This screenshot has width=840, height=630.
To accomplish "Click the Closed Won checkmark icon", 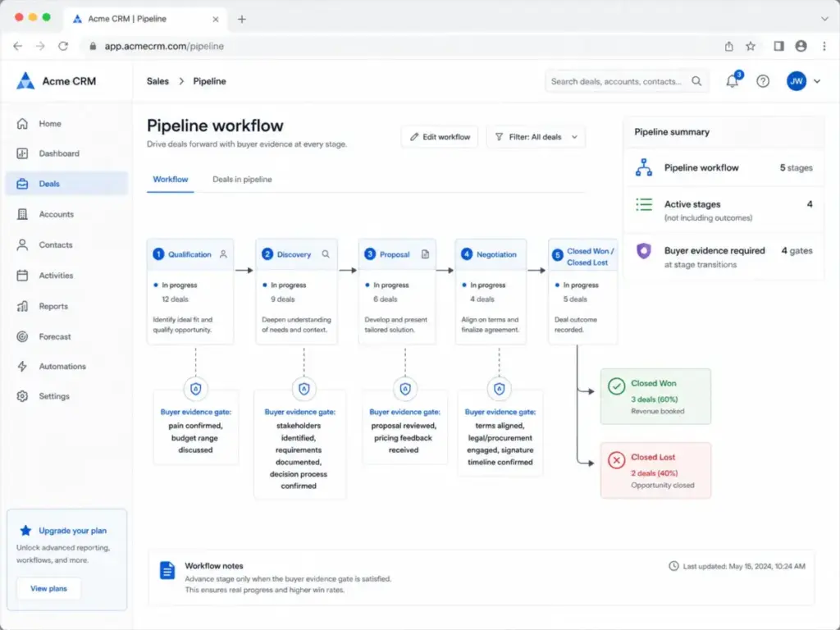I will coord(617,386).
